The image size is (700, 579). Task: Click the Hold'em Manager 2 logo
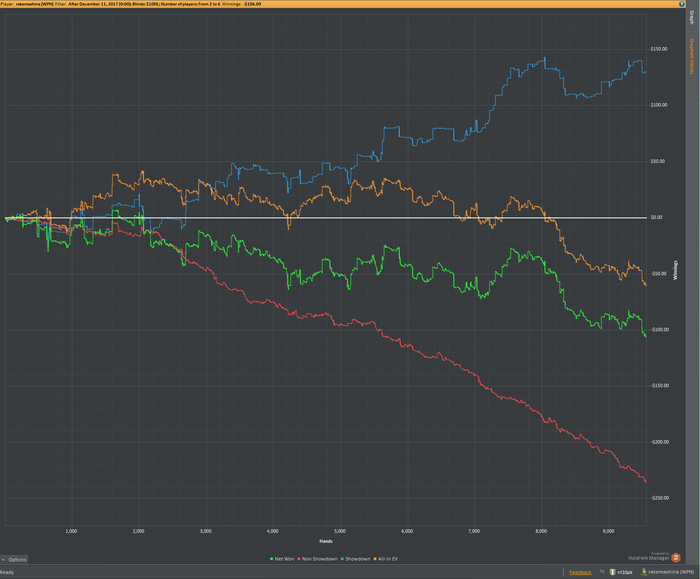(x=676, y=557)
